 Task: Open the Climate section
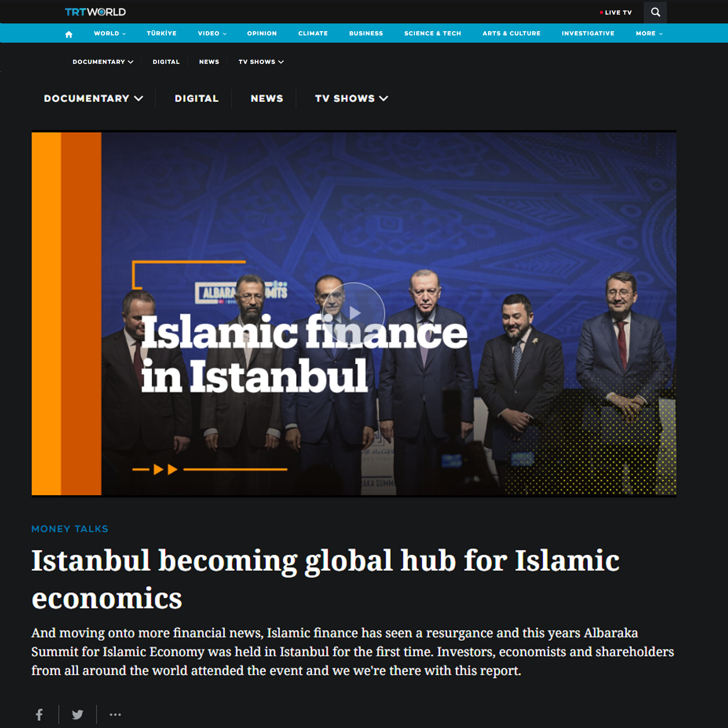pyautogui.click(x=313, y=33)
